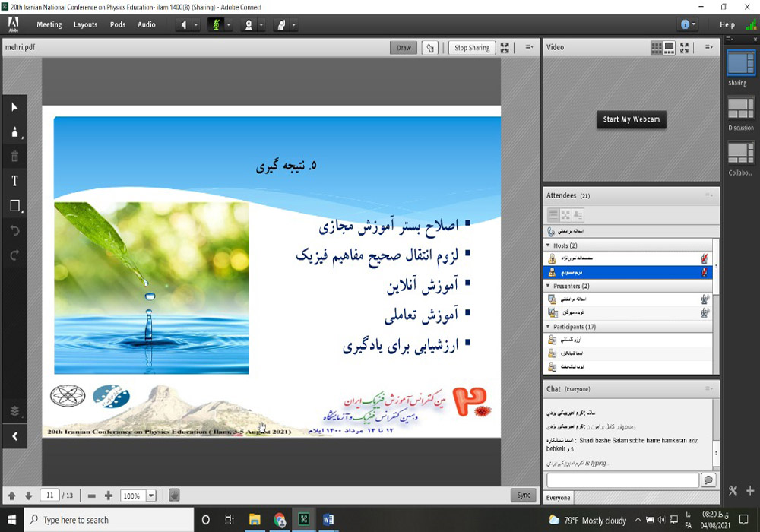Select the marker drawing tool
This screenshot has width=760, height=532.
tap(14, 132)
